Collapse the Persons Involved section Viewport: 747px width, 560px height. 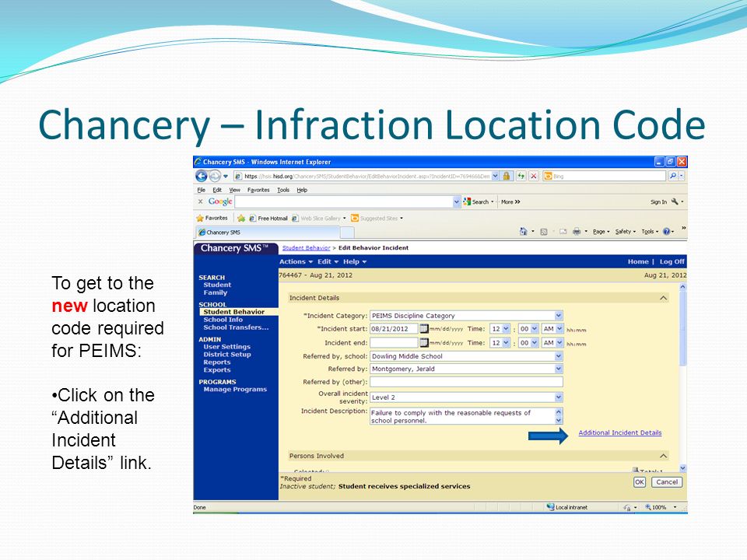point(663,456)
